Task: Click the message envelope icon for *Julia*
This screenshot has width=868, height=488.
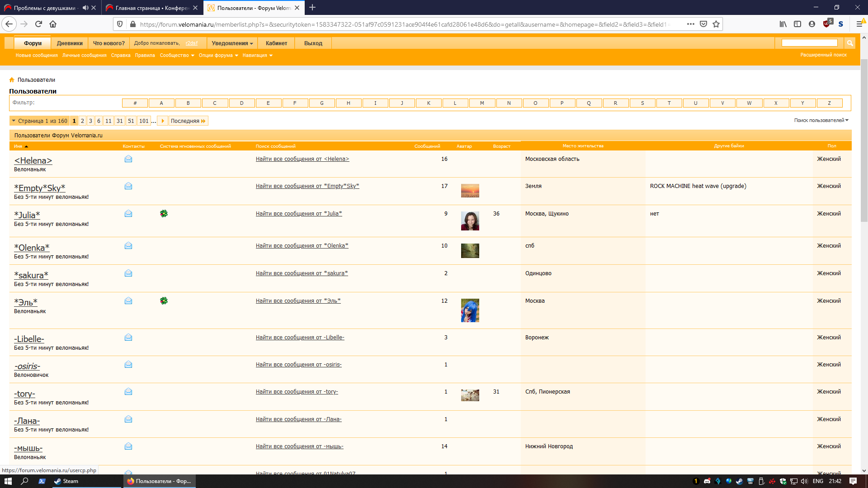Action: [128, 213]
